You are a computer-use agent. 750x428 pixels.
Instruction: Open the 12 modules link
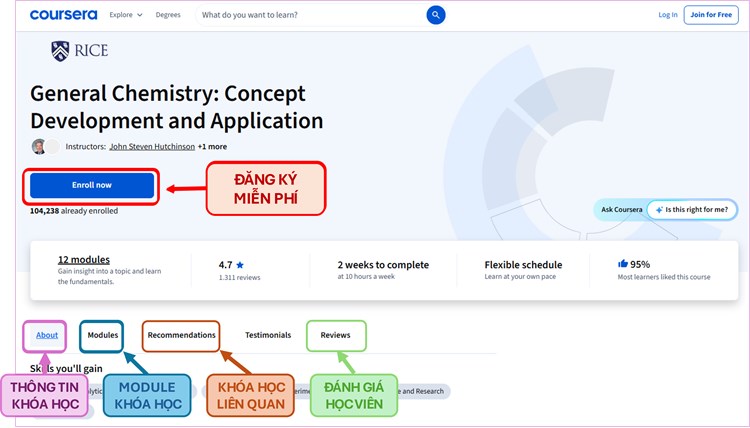pyautogui.click(x=84, y=260)
